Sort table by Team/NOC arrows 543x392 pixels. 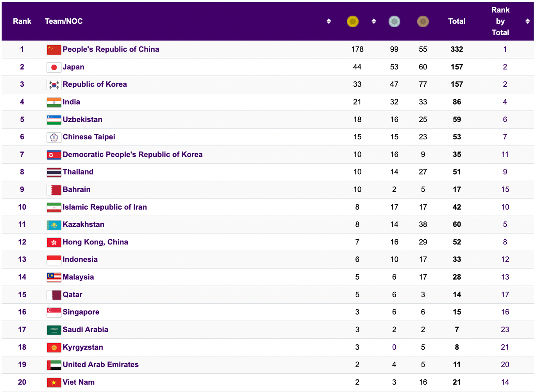[x=329, y=21]
